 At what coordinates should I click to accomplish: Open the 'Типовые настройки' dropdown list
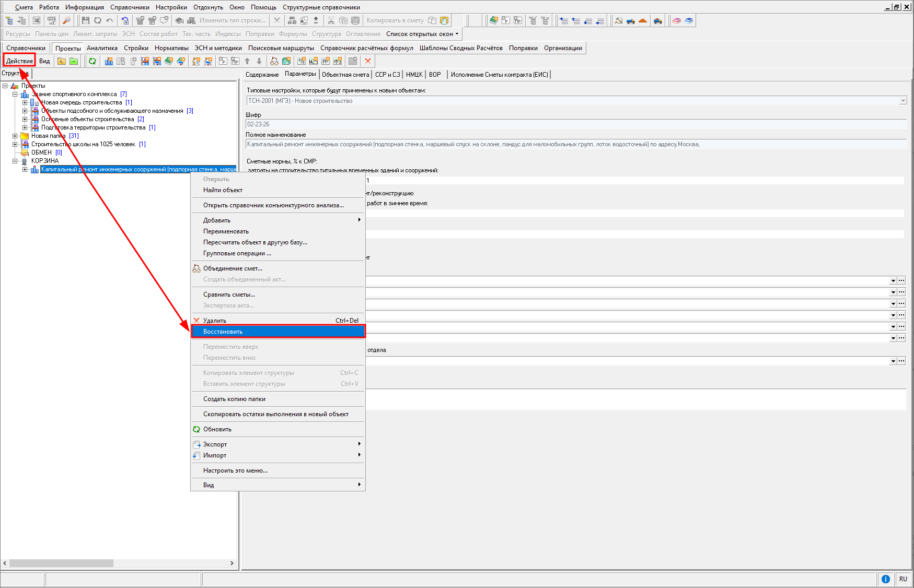(x=903, y=101)
